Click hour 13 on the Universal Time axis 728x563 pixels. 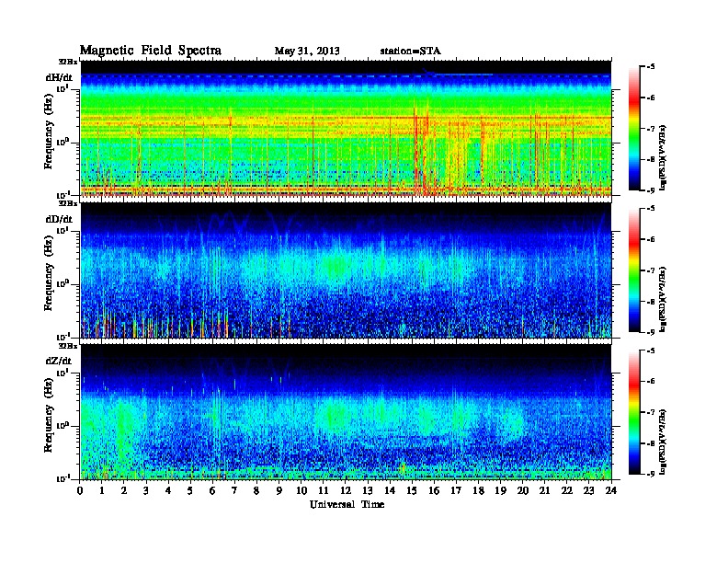368,490
